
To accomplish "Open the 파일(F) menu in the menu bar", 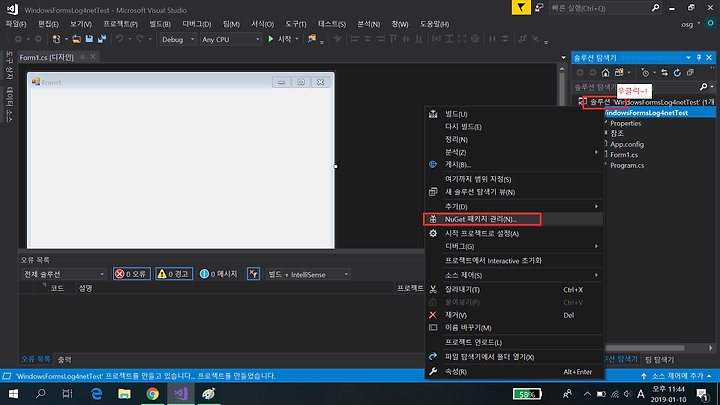I will click(x=16, y=24).
